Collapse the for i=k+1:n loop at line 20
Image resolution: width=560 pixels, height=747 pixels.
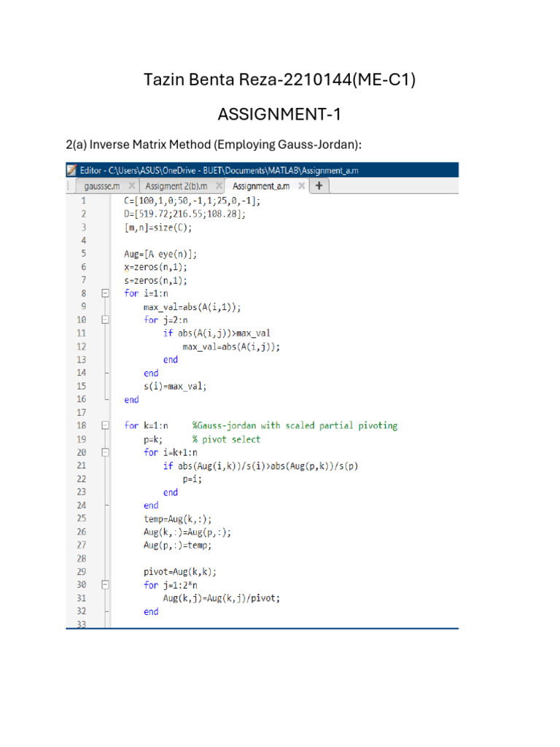click(105, 452)
